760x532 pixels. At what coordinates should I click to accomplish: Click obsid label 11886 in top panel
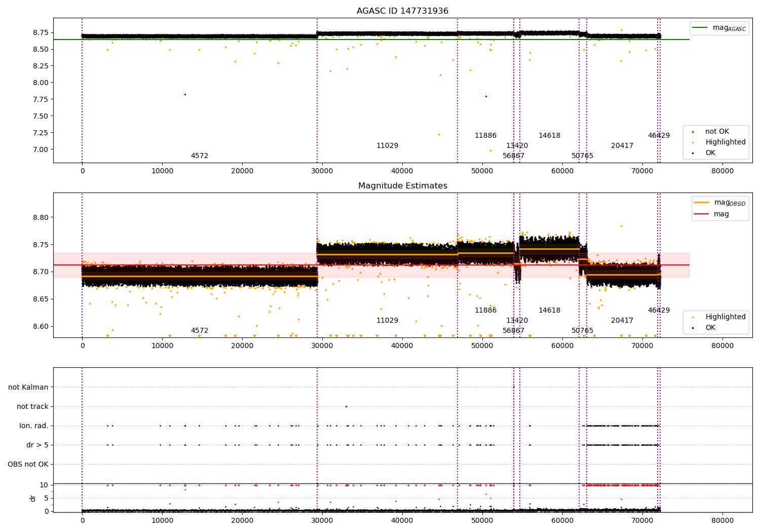485,136
